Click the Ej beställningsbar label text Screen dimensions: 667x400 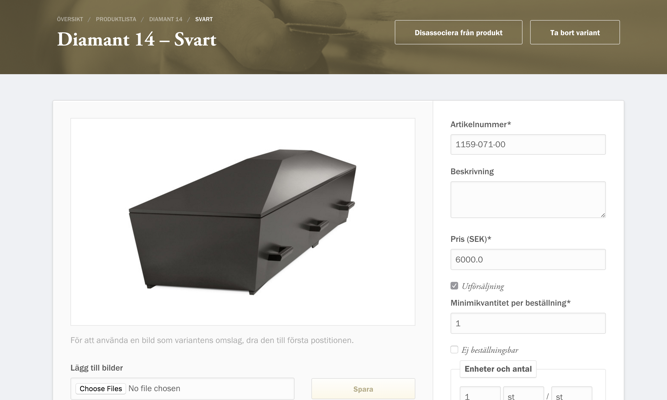pyautogui.click(x=490, y=350)
